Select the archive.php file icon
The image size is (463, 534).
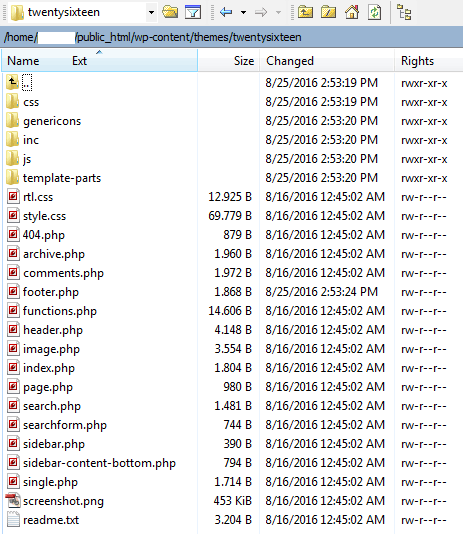click(13, 254)
